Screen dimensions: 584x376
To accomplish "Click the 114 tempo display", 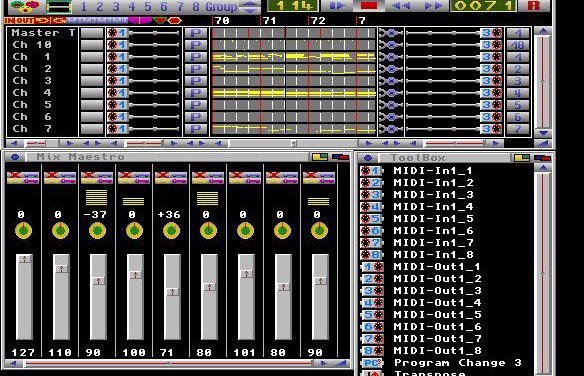I will (x=293, y=6).
